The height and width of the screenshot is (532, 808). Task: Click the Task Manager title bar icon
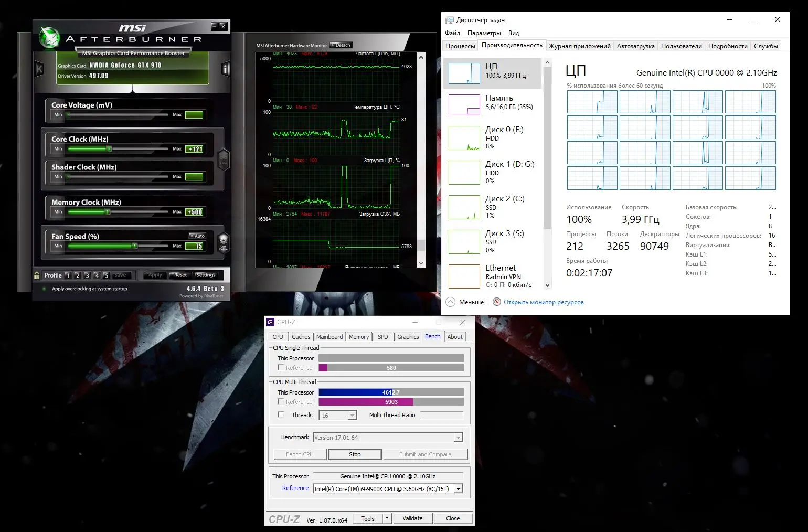coord(450,20)
